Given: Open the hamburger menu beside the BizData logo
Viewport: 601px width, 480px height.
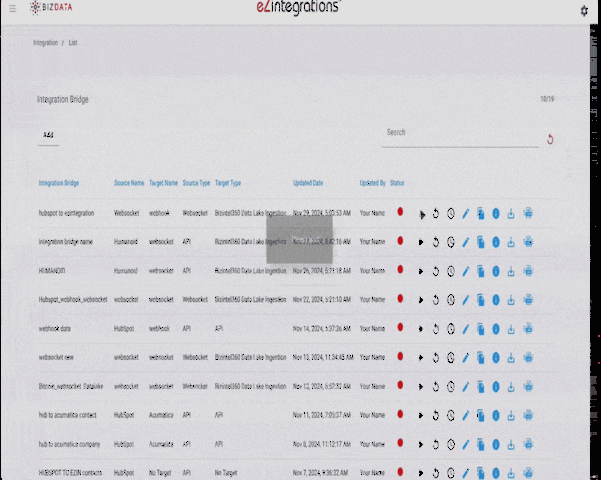Looking at the screenshot, I should (12, 9).
